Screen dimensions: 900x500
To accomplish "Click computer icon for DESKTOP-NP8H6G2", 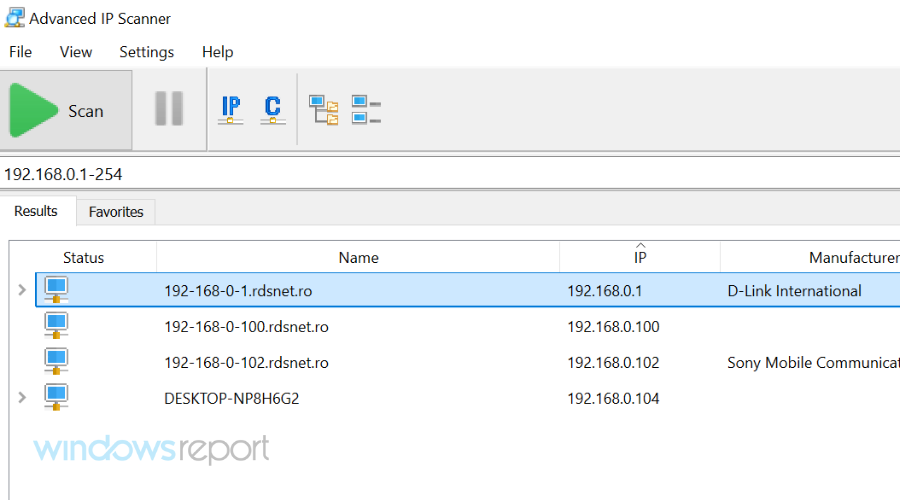I will tap(56, 398).
